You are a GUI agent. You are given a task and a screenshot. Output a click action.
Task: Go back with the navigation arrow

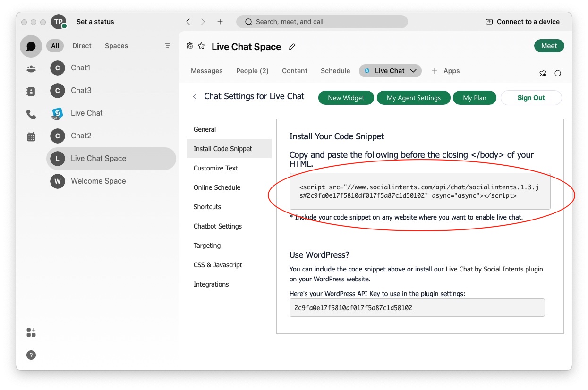pos(188,22)
